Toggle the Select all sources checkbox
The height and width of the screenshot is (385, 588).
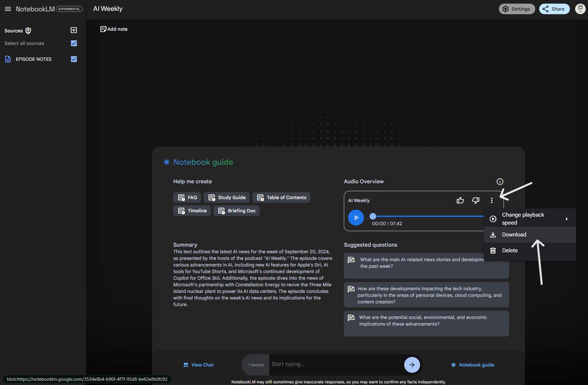point(74,43)
